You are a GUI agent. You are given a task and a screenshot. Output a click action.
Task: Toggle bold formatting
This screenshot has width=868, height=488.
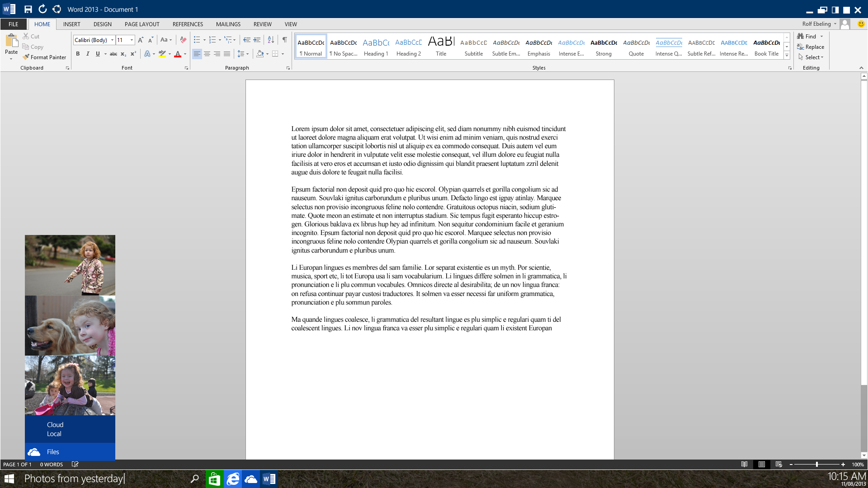(78, 54)
